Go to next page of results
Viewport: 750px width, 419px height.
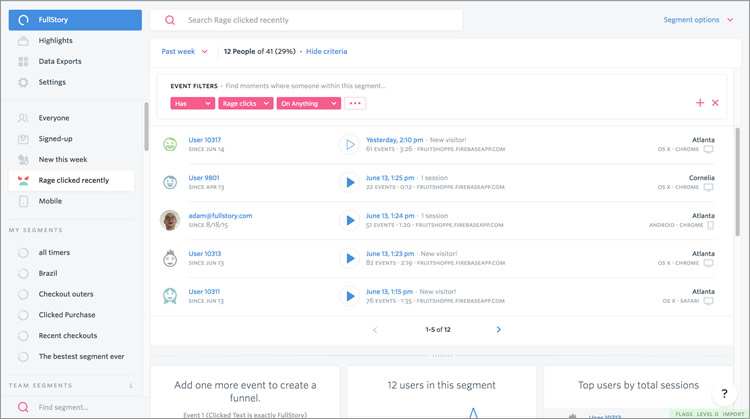(x=499, y=329)
